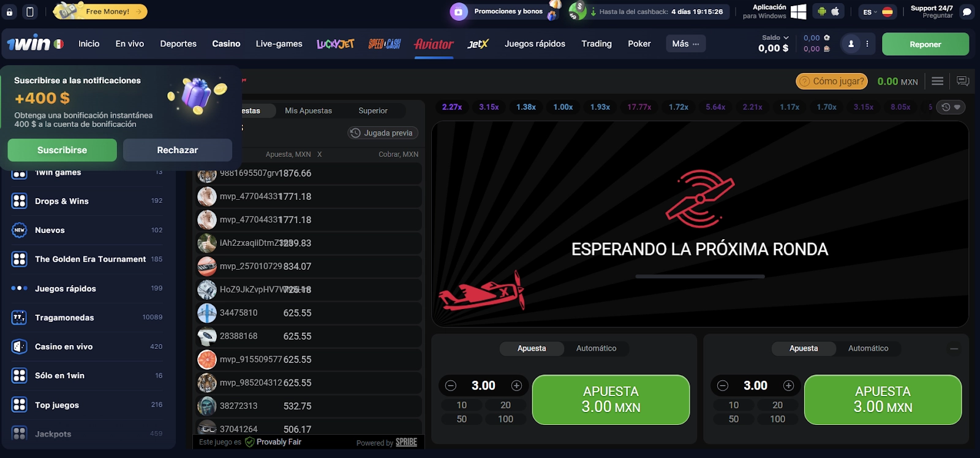Click the lock icon in the top bar
Viewport: 980px width, 458px height.
9,12
